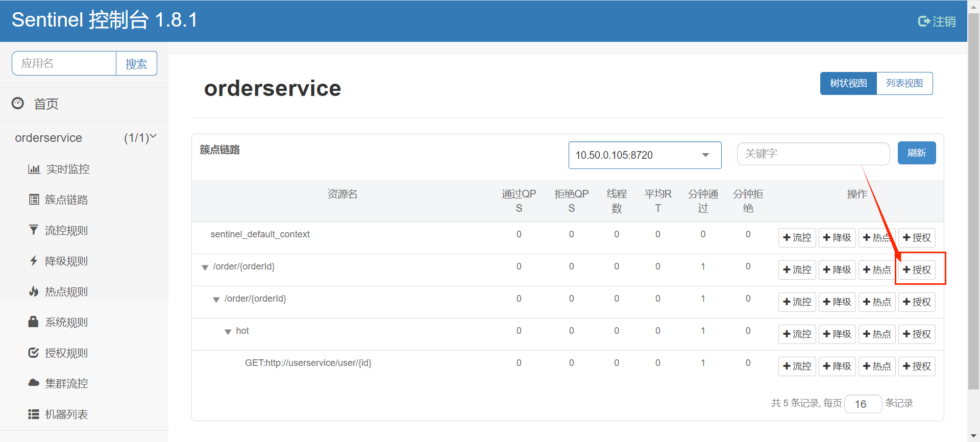Add 授权 rule for GET:http://userservice/user/{id}
The height and width of the screenshot is (442, 980).
coord(917,366)
